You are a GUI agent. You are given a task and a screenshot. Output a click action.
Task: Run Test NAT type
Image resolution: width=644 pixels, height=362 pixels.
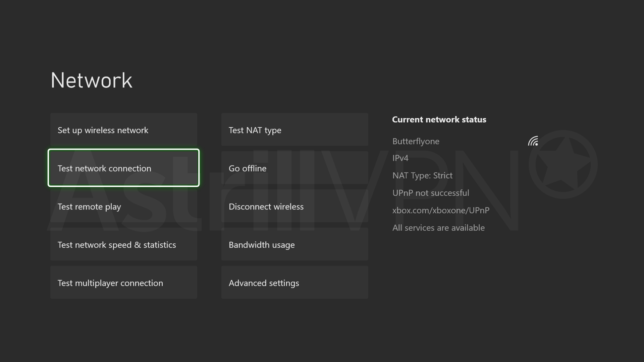(294, 130)
